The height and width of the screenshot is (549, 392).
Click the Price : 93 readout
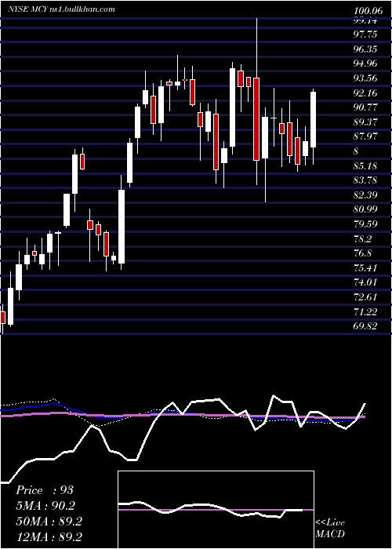[45, 490]
